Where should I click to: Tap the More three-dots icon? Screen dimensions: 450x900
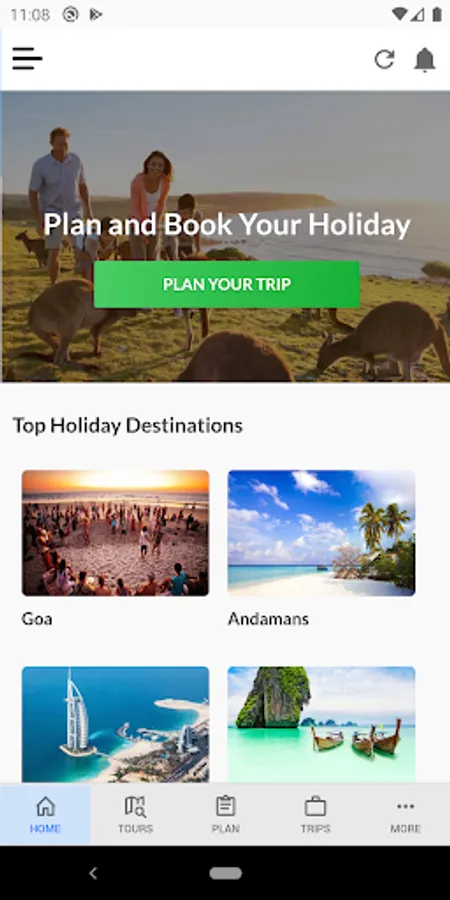coord(405,806)
